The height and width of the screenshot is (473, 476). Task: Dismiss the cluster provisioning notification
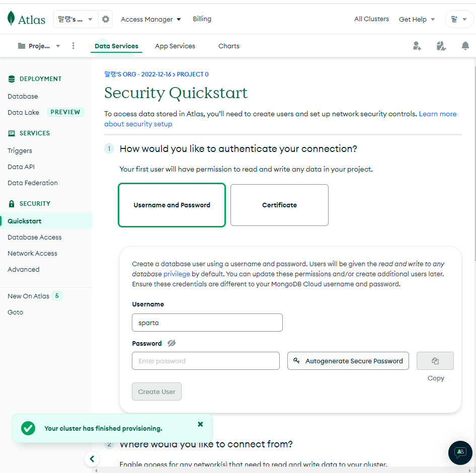tap(200, 424)
